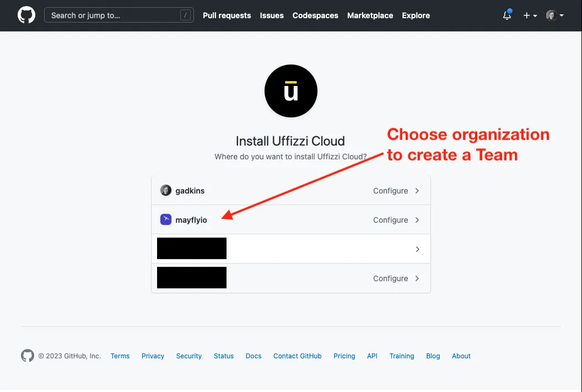Click Configure on the last redacted row

tap(390, 278)
